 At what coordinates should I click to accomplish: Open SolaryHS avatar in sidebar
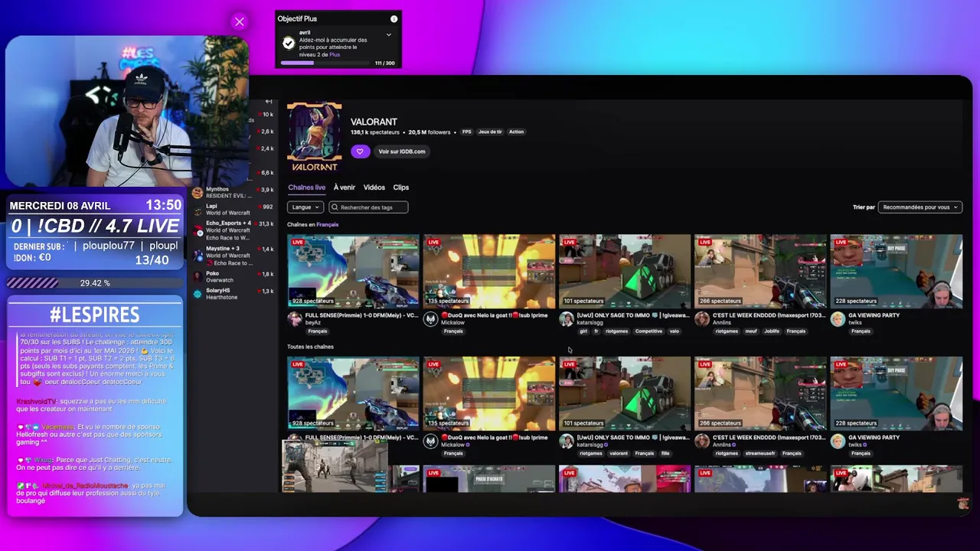[x=198, y=294]
